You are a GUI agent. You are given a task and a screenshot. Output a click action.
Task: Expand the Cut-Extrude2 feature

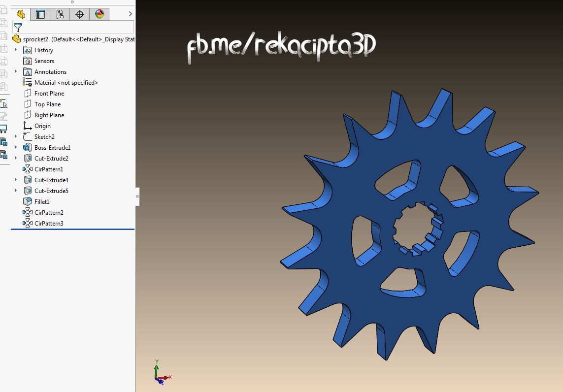[16, 158]
